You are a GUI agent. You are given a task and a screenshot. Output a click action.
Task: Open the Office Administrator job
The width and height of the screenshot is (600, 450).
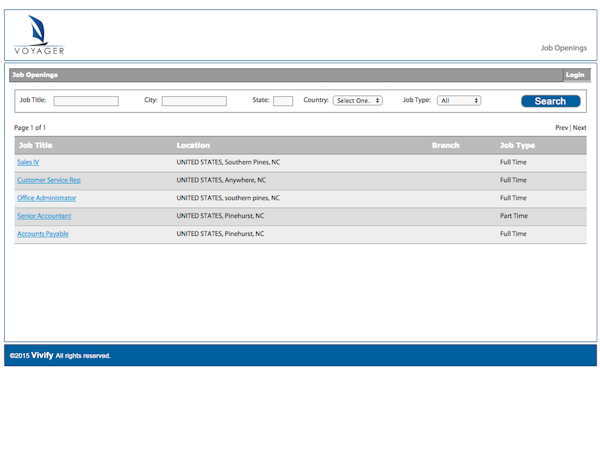tap(47, 198)
